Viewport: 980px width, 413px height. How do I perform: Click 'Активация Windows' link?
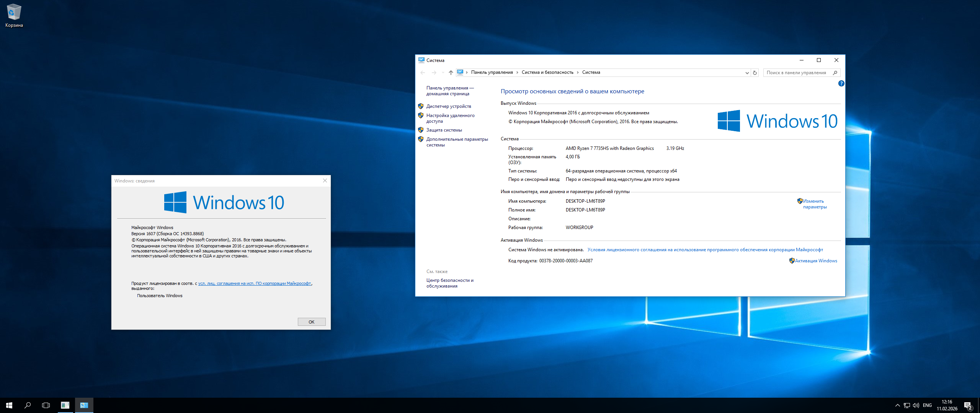coord(816,261)
